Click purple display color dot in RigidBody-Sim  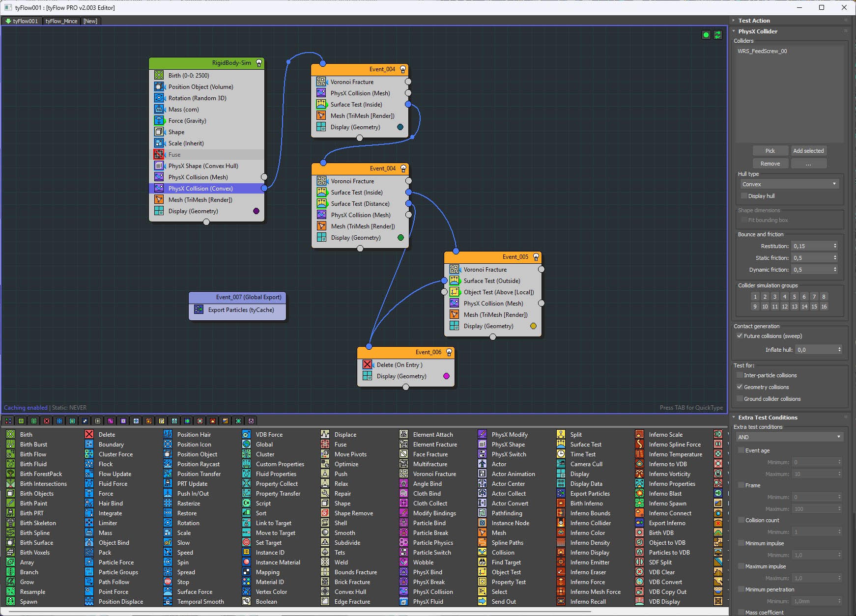point(256,211)
